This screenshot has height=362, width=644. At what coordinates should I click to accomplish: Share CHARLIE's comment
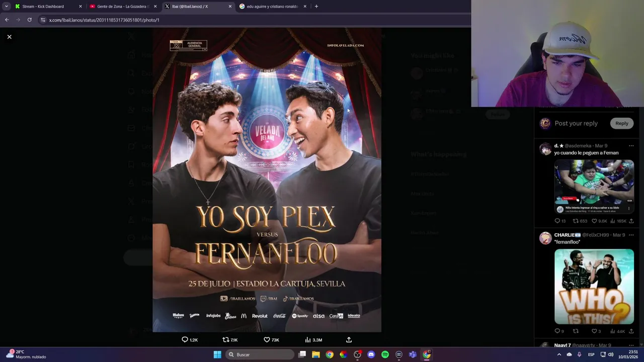click(x=631, y=331)
